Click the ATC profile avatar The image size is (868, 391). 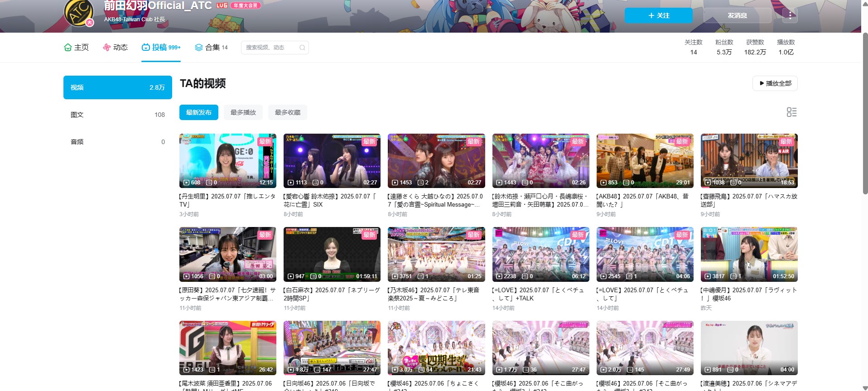(x=79, y=13)
